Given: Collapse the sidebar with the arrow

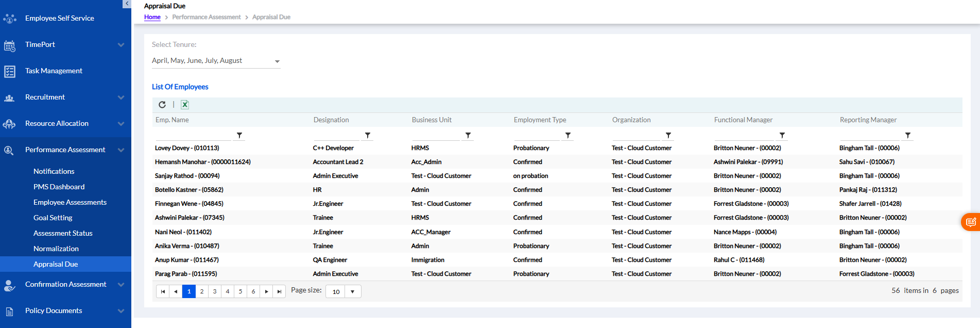Looking at the screenshot, I should click(x=127, y=4).
